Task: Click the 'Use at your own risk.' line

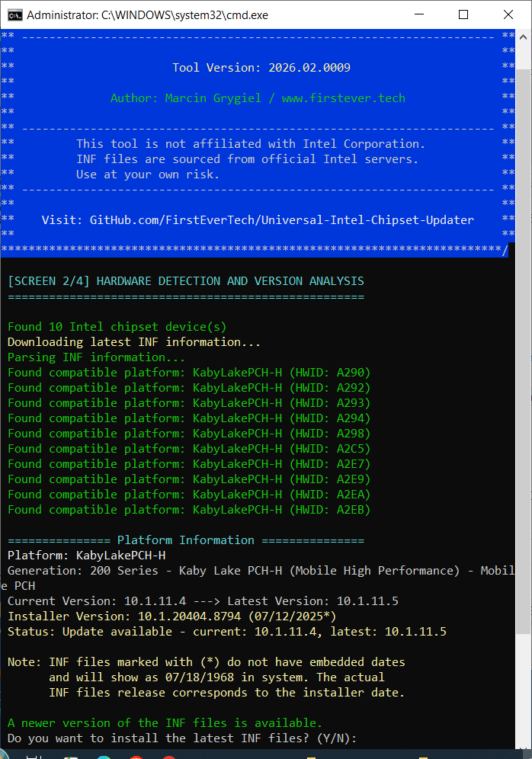Action: coord(148,175)
